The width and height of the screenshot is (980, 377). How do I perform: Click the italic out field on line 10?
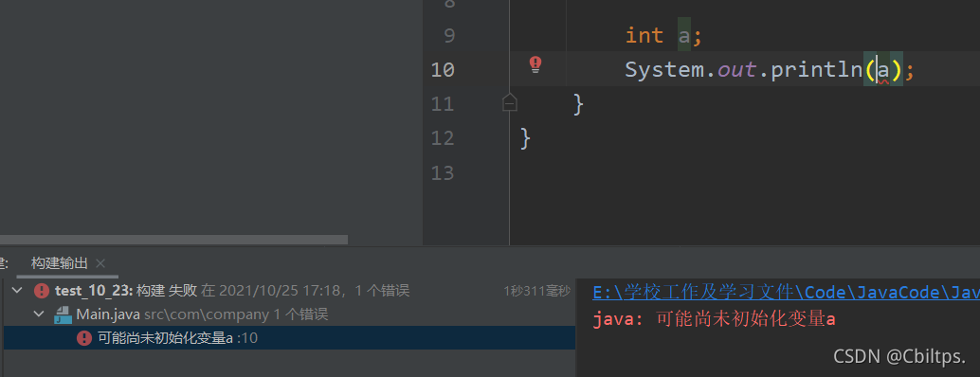coord(736,69)
